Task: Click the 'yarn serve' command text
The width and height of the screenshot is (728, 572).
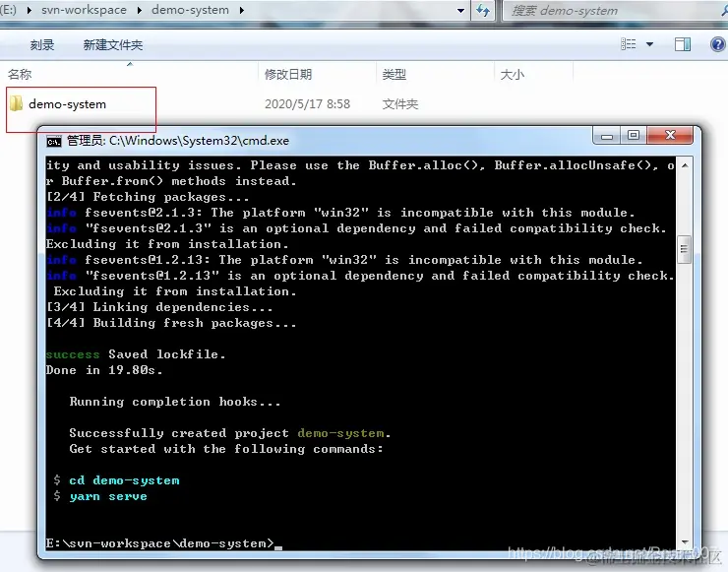Action: (108, 496)
